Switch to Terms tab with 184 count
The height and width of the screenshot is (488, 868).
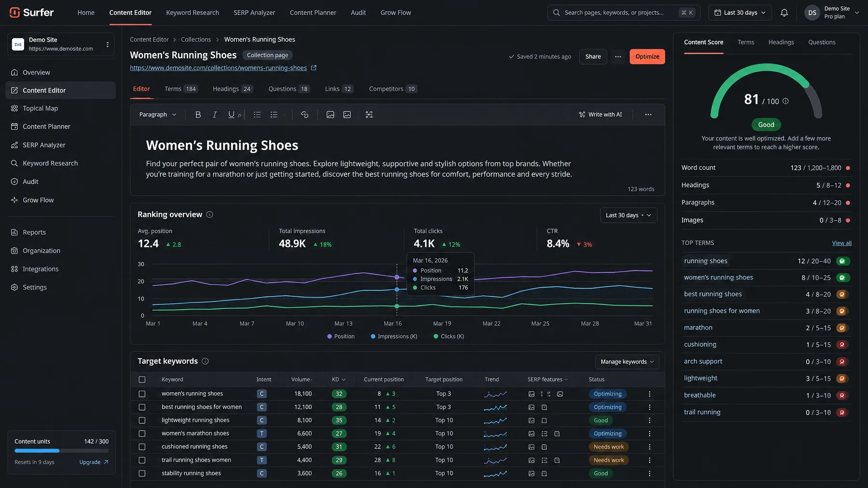pos(181,89)
